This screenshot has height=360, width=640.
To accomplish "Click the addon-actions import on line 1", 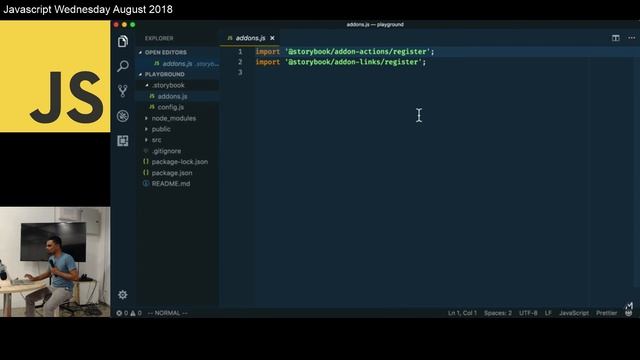I will pyautogui.click(x=345, y=51).
